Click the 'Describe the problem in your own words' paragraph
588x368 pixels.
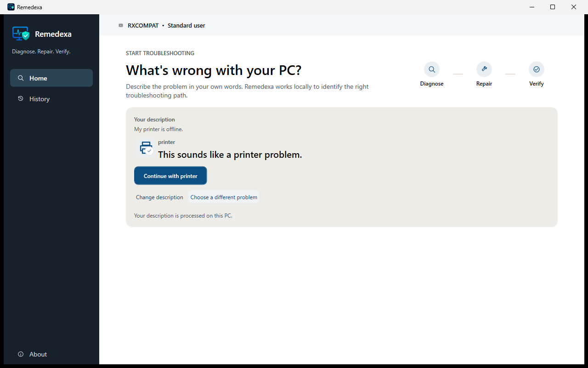point(247,91)
